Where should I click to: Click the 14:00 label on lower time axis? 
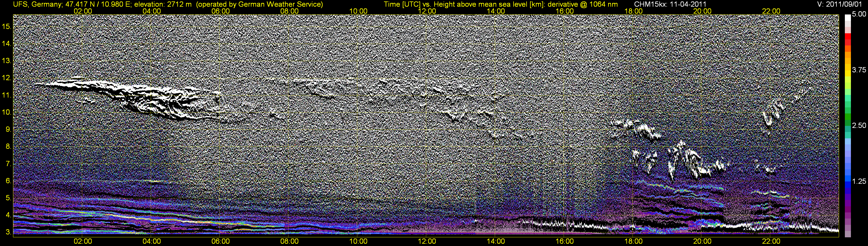496,241
